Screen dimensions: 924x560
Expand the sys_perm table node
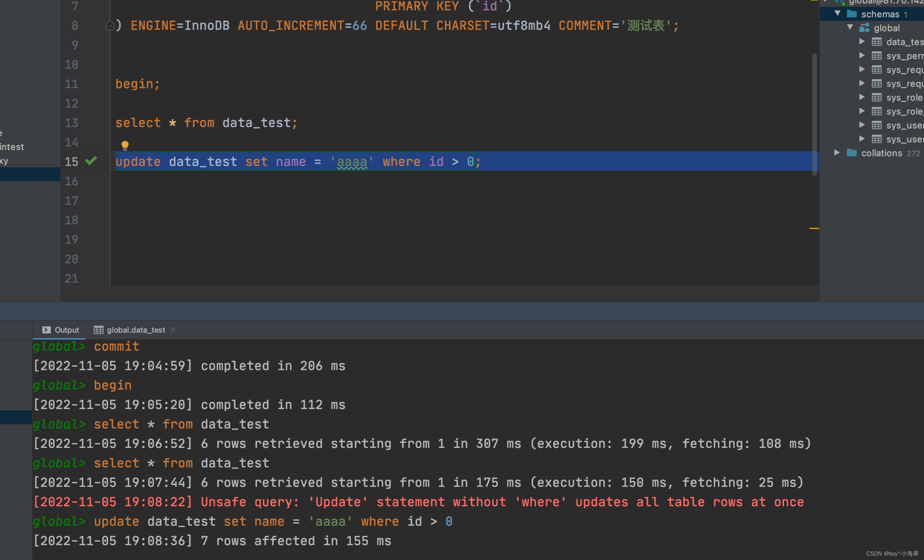(862, 55)
